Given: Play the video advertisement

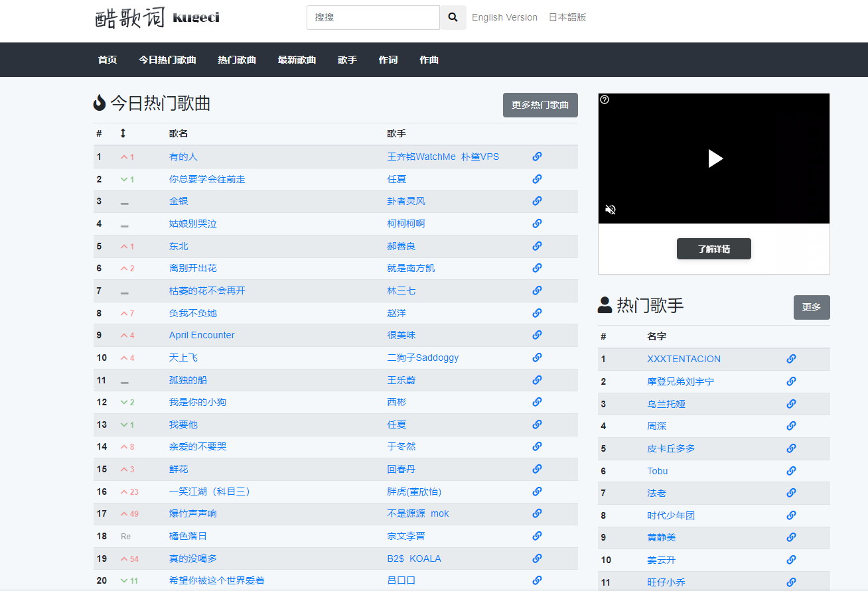Looking at the screenshot, I should click(x=715, y=159).
